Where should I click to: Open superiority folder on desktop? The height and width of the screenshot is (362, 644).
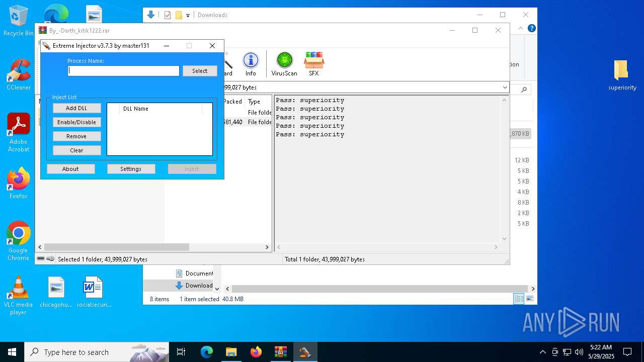(x=622, y=75)
